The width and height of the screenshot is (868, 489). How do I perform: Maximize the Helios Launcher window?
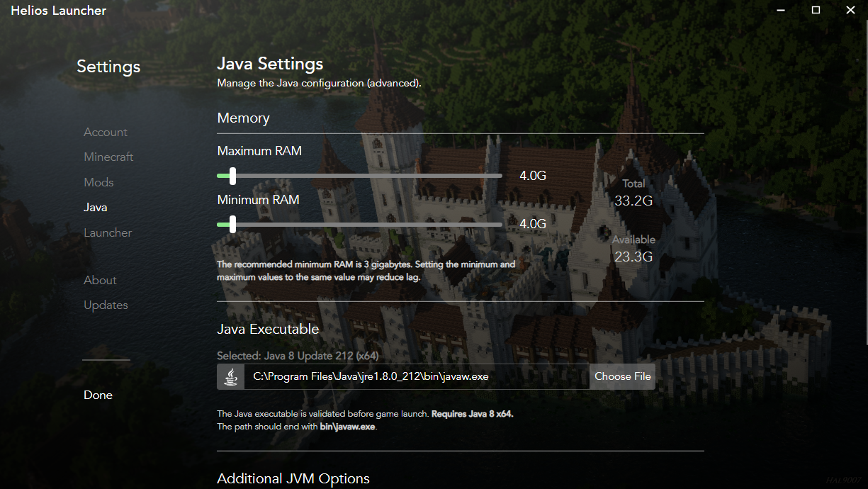[816, 11]
